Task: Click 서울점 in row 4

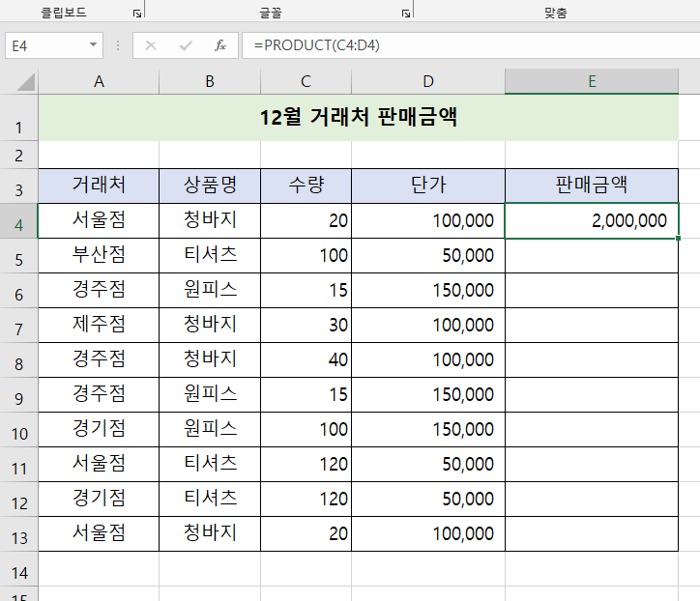Action: point(99,221)
